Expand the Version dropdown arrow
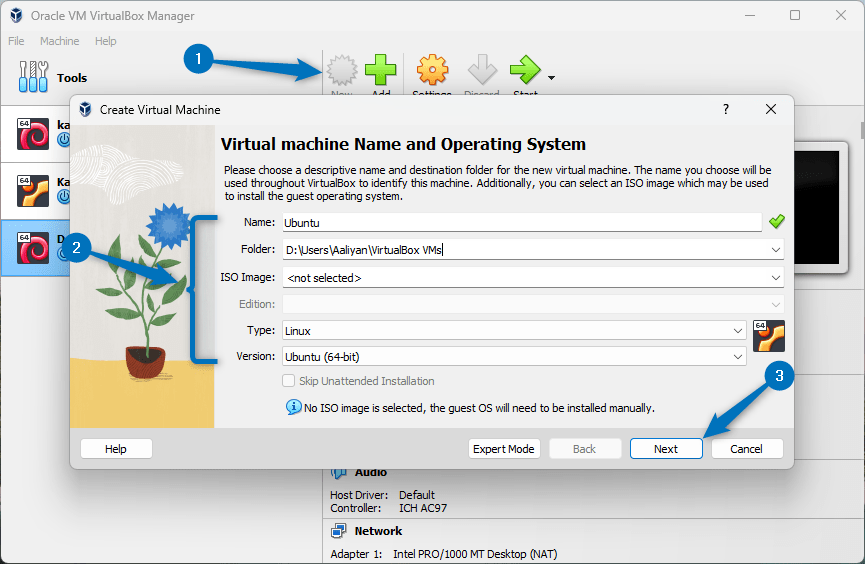The width and height of the screenshot is (865, 564). [x=738, y=357]
